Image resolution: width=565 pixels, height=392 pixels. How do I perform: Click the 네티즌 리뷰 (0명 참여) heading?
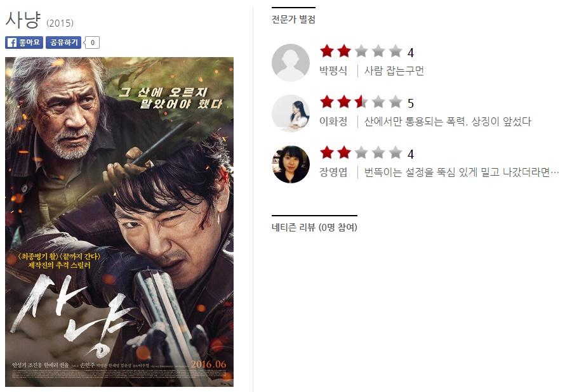pyautogui.click(x=314, y=228)
